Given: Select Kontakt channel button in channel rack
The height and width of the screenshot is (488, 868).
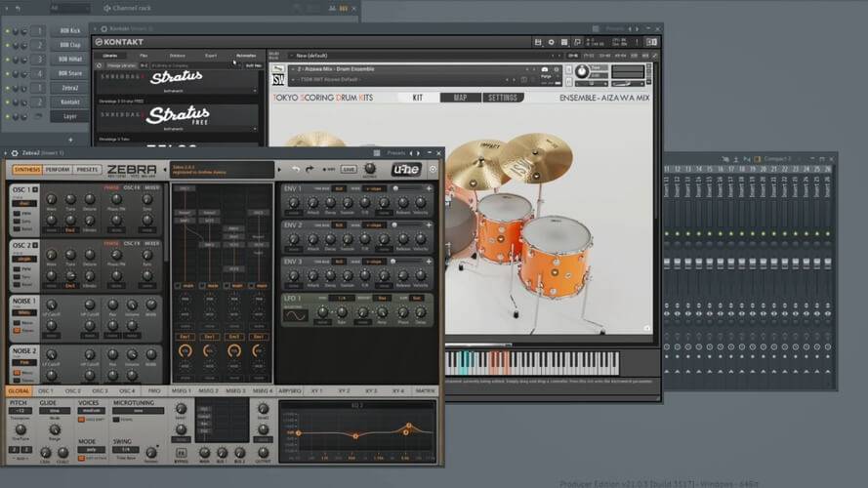Looking at the screenshot, I should pyautogui.click(x=69, y=102).
